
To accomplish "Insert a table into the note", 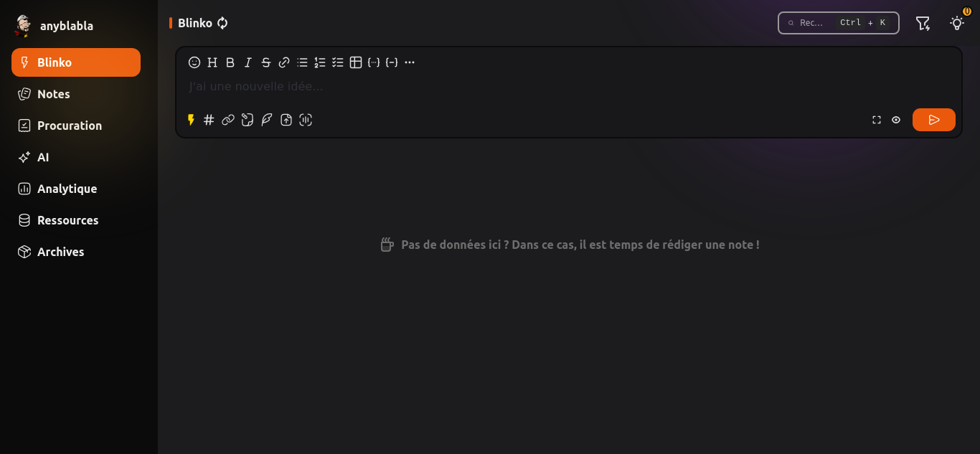I will point(356,62).
